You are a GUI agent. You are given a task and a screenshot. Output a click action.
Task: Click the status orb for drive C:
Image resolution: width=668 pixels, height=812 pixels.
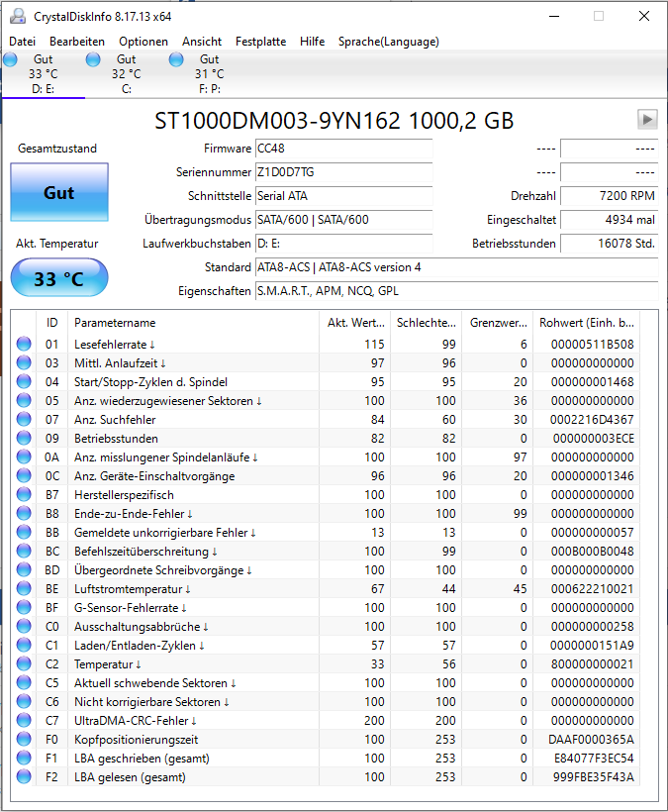tap(93, 59)
